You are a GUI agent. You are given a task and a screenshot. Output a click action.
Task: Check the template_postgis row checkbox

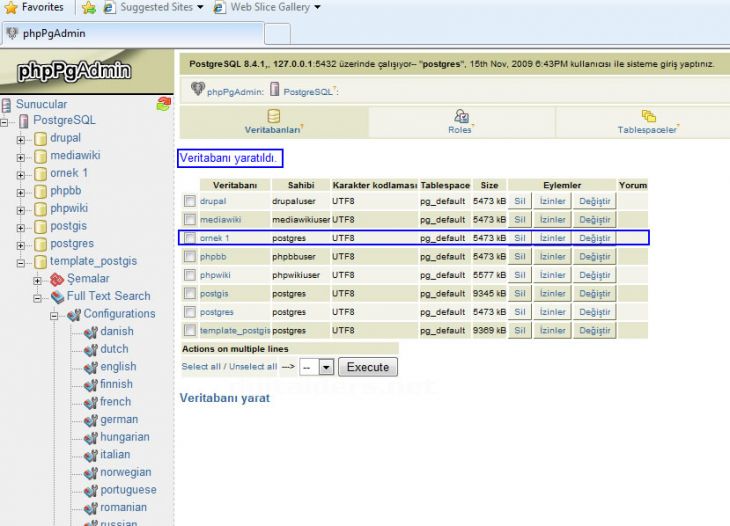(189, 330)
